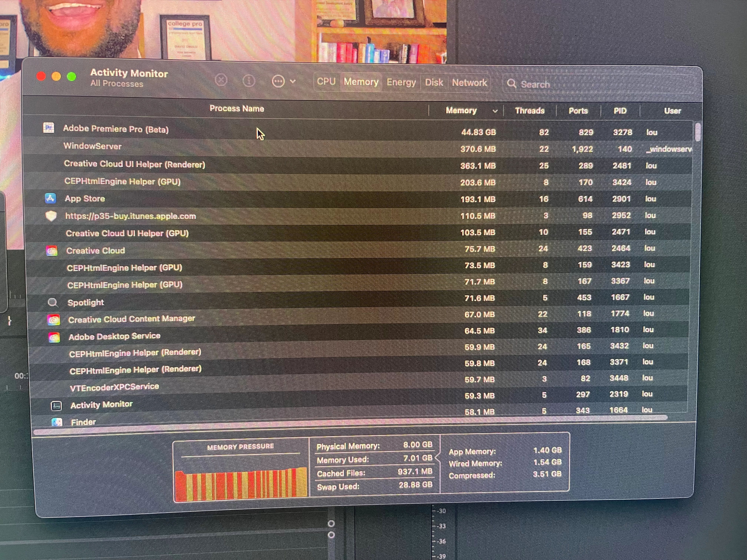747x560 pixels.
Task: Toggle Memory column sort order arrow
Action: pyautogui.click(x=495, y=111)
